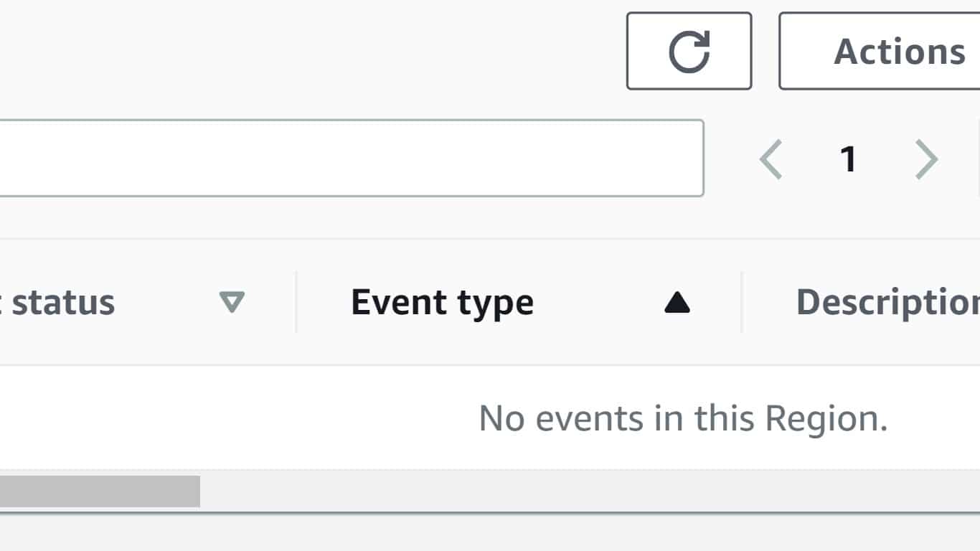Expand the Actions dropdown to view options
The height and width of the screenshot is (551, 980).
click(x=897, y=50)
